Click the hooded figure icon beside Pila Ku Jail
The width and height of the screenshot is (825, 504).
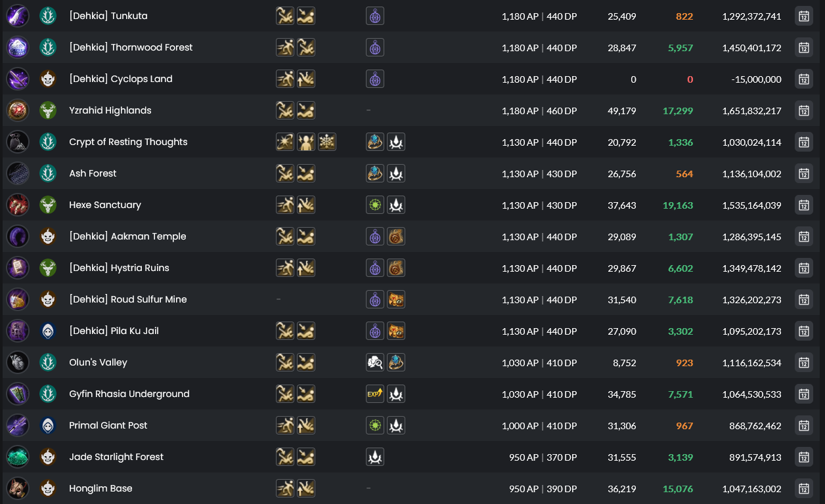(x=48, y=331)
